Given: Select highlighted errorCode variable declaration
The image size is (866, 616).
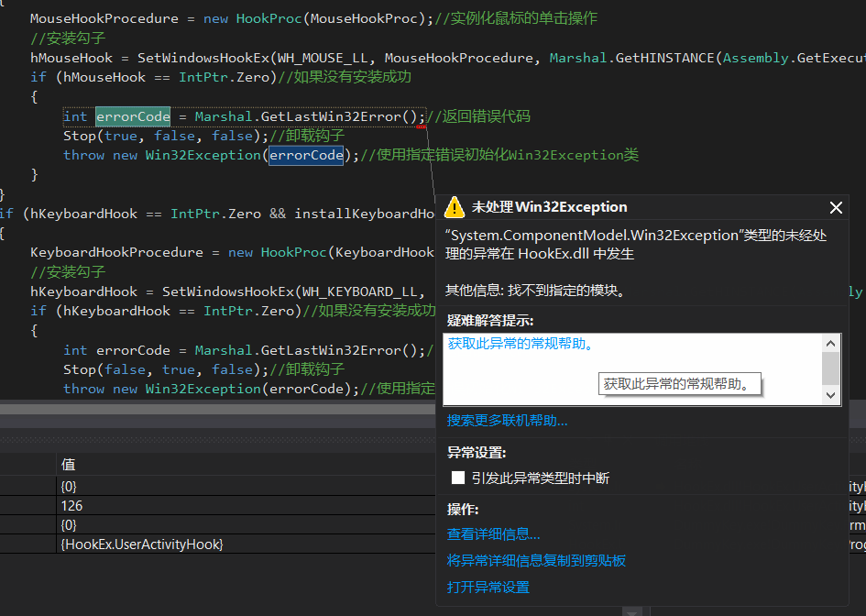Looking at the screenshot, I should 133,116.
